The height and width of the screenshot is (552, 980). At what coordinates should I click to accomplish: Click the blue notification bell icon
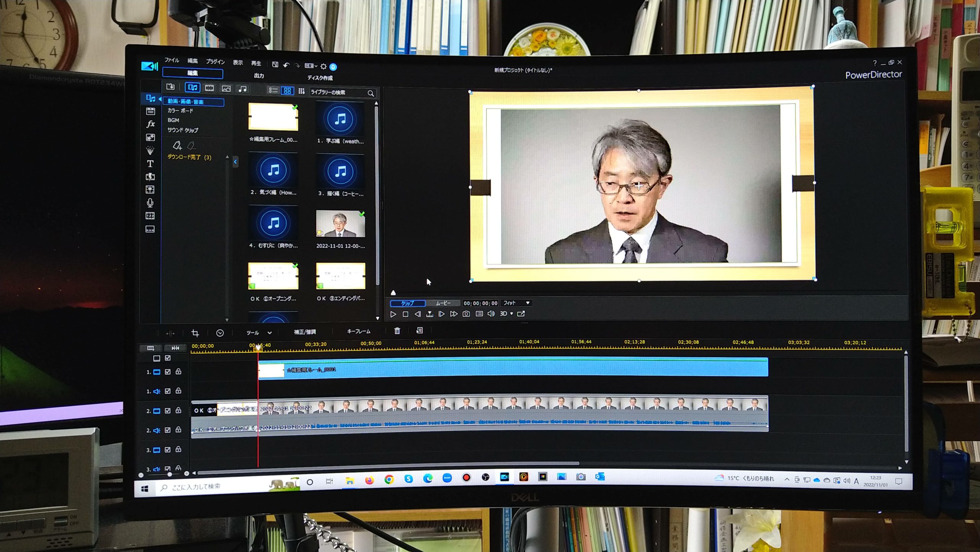(x=333, y=67)
